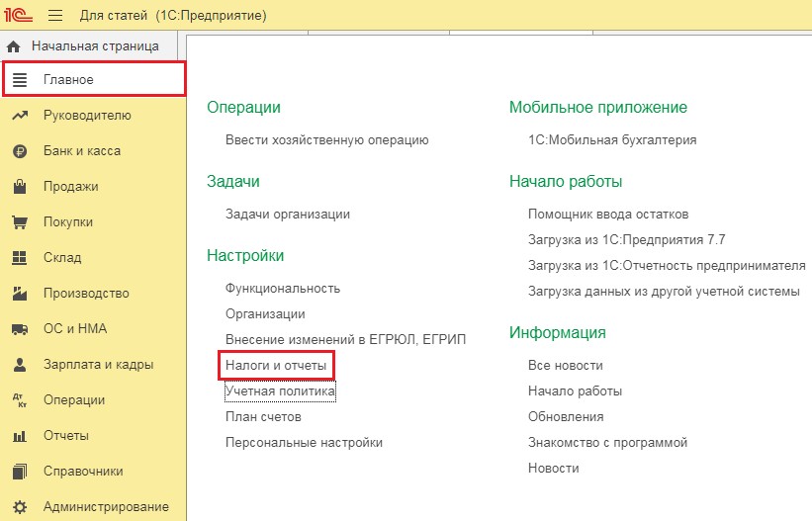
Task: Click the Банк и касса ruble icon
Action: point(19,151)
